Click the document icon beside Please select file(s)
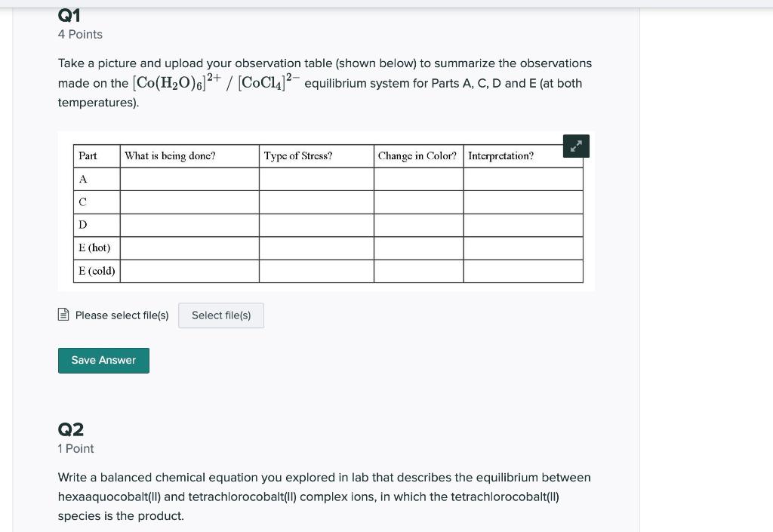The width and height of the screenshot is (773, 532). 63,315
